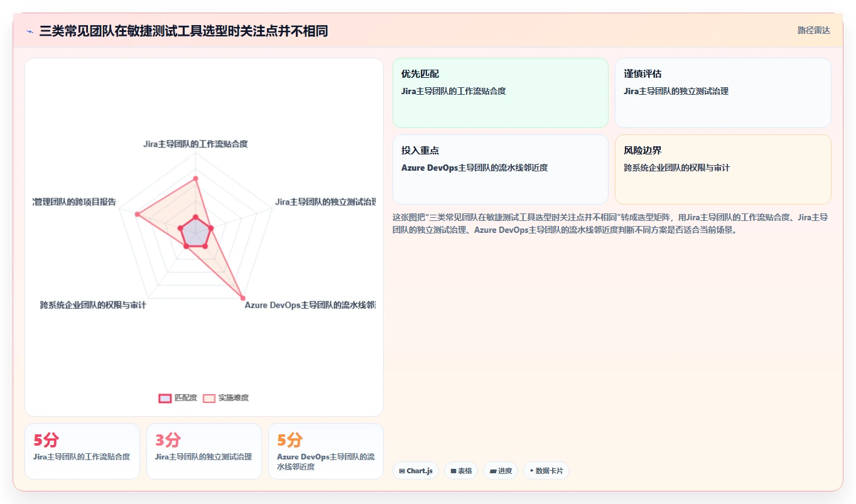Click Jira主导团队的独立测试治理 under the 3分 score
856x504 pixels.
(x=203, y=456)
